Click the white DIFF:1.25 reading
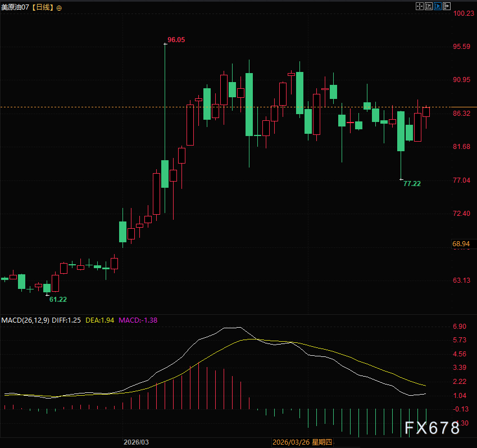Viewport: 477px width, 448px height. pyautogui.click(x=66, y=320)
